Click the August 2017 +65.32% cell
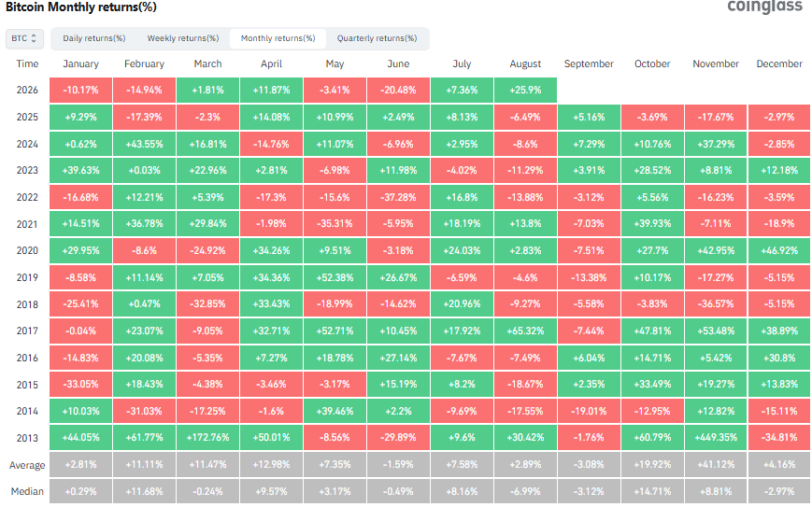The height and width of the screenshot is (507, 812). [x=526, y=331]
